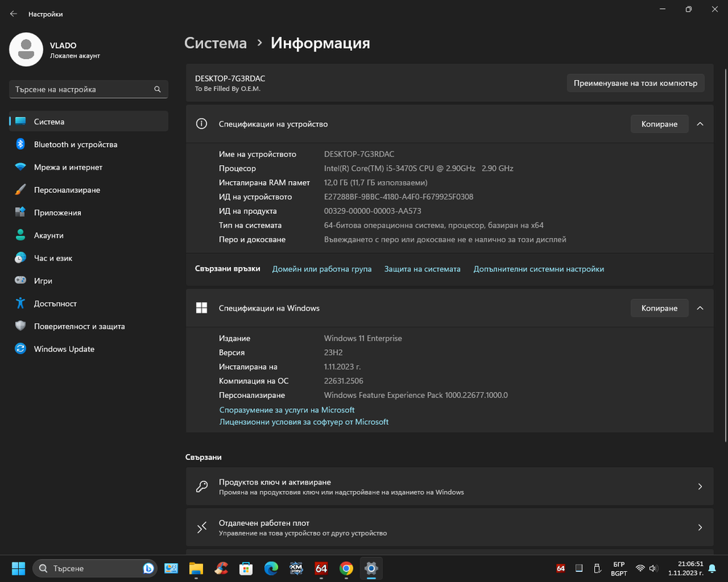This screenshot has width=728, height=582.
Task: Open Поверителност и защита settings
Action: [89, 326]
